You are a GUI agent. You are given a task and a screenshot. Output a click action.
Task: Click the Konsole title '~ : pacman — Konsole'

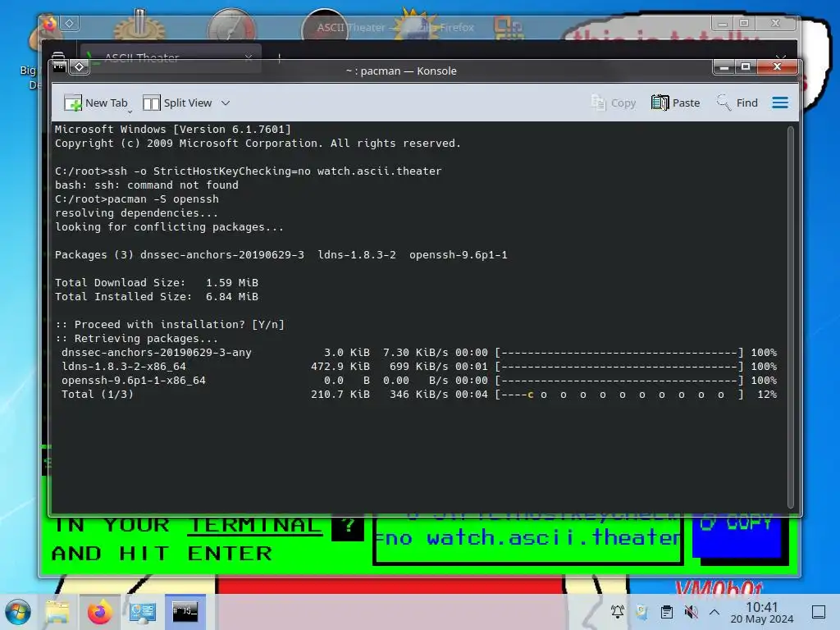(x=401, y=71)
